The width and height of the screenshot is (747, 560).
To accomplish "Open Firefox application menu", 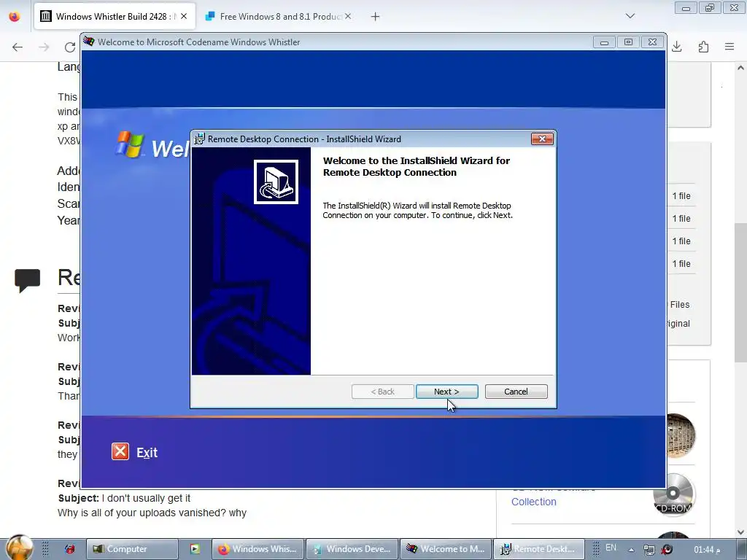I will (x=729, y=47).
